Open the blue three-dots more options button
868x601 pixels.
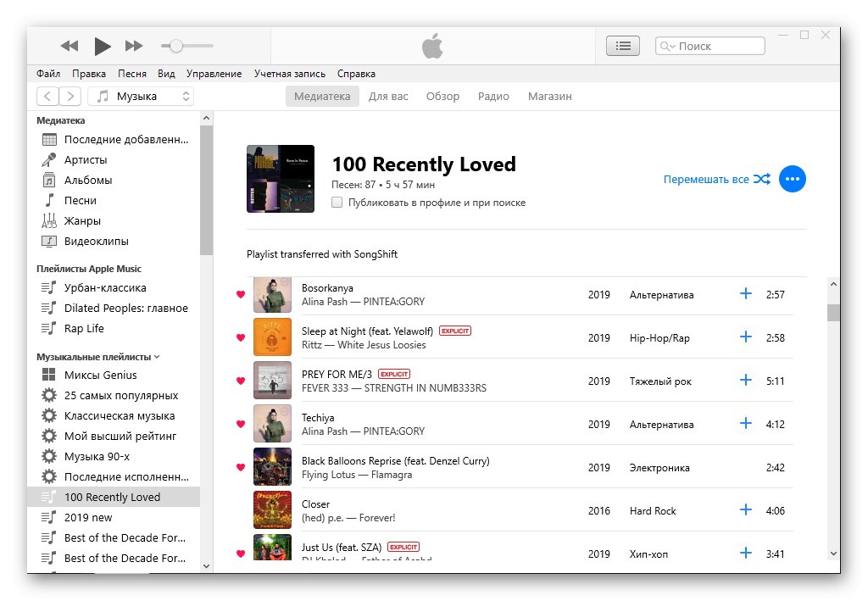pyautogui.click(x=793, y=180)
